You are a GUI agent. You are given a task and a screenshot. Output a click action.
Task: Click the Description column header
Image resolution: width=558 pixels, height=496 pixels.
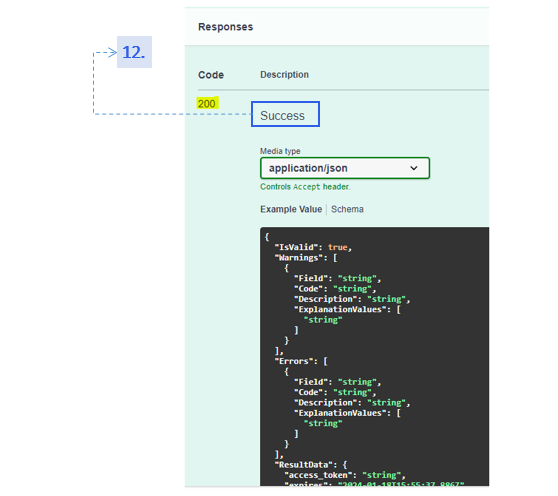tap(284, 75)
